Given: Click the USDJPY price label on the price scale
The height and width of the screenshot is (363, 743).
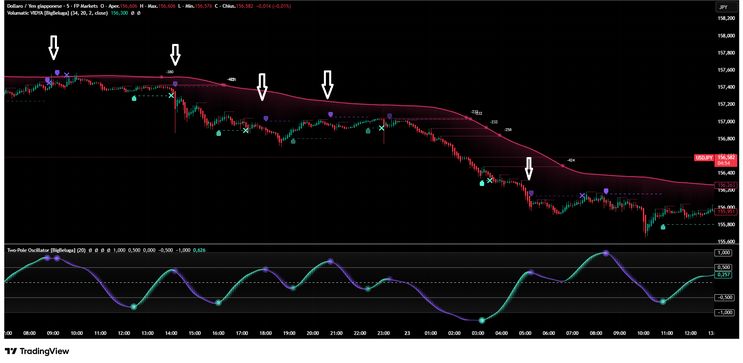Looking at the screenshot, I should click(x=704, y=157).
